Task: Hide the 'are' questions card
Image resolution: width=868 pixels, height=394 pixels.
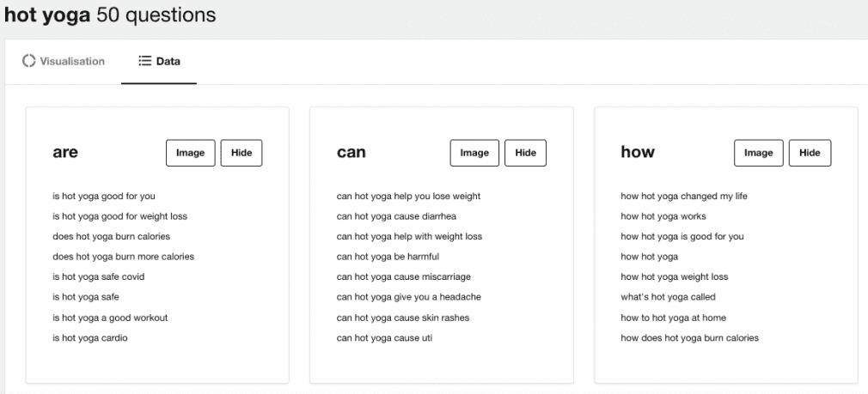Action: pos(241,153)
